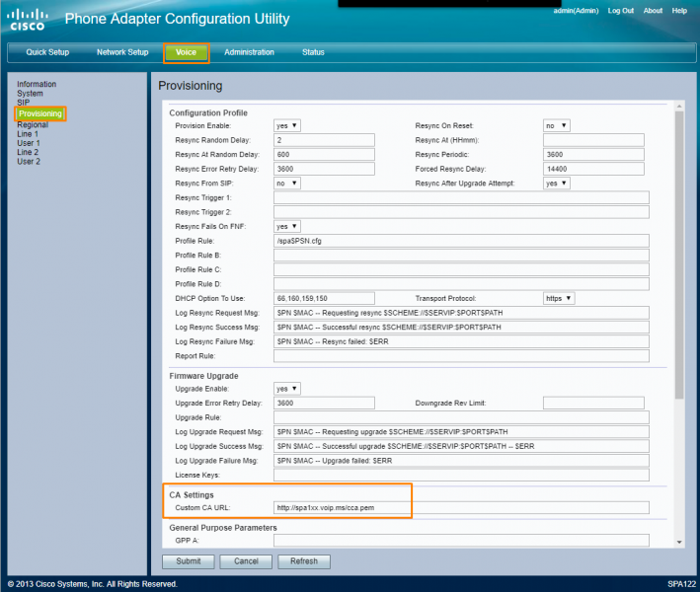Click the Resync At Random Delay field
This screenshot has height=592, width=700.
pos(324,154)
